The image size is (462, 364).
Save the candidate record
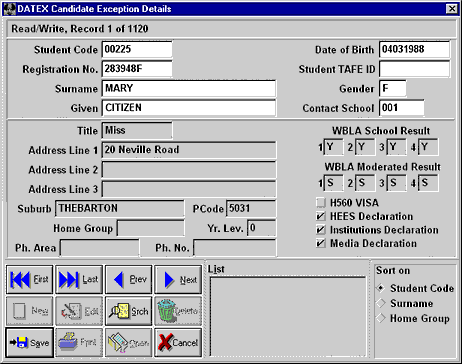pyautogui.click(x=29, y=343)
